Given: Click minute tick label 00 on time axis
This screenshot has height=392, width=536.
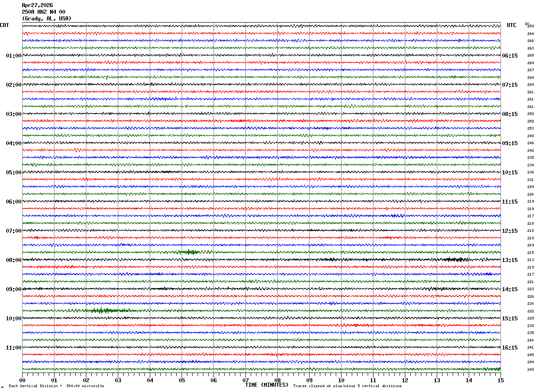Looking at the screenshot, I should (22, 380).
